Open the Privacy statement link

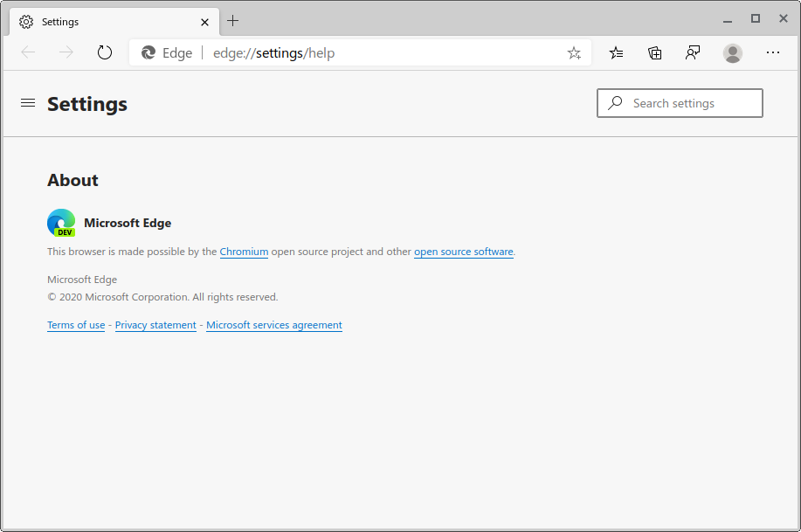coord(155,325)
